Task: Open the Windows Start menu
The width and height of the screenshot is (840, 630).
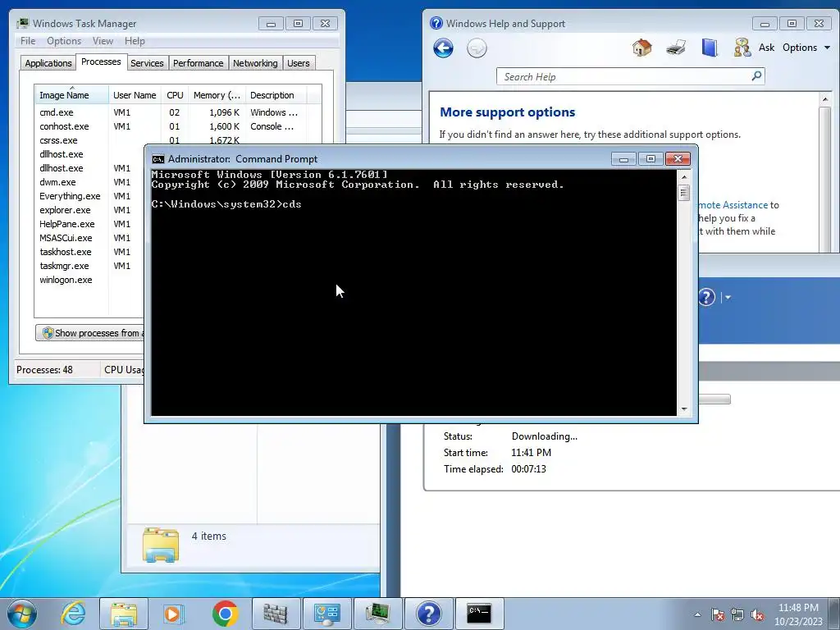Action: 22,614
